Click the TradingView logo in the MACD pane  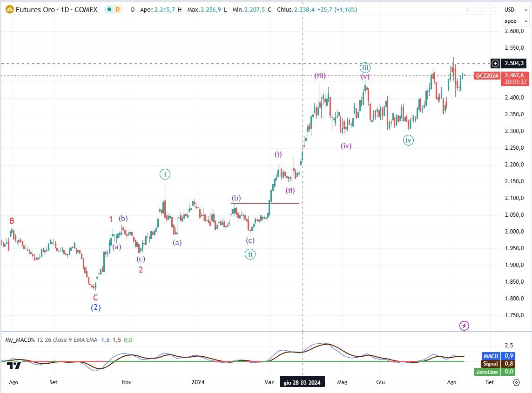point(14,366)
